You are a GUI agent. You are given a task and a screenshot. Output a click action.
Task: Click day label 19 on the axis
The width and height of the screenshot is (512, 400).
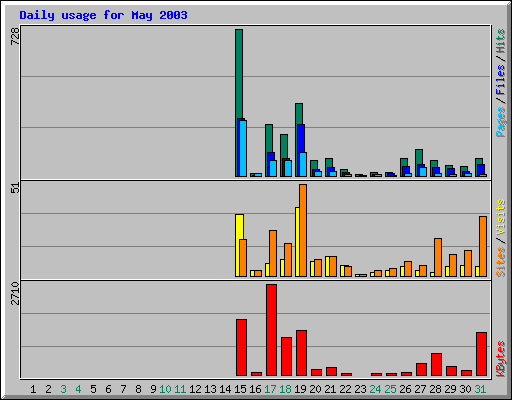tap(300, 389)
